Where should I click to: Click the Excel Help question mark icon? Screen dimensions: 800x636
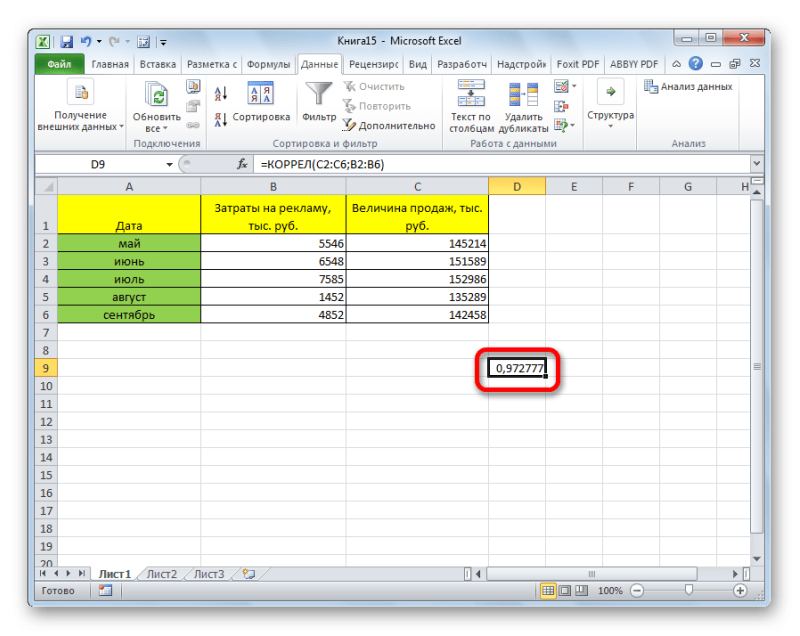coord(695,64)
